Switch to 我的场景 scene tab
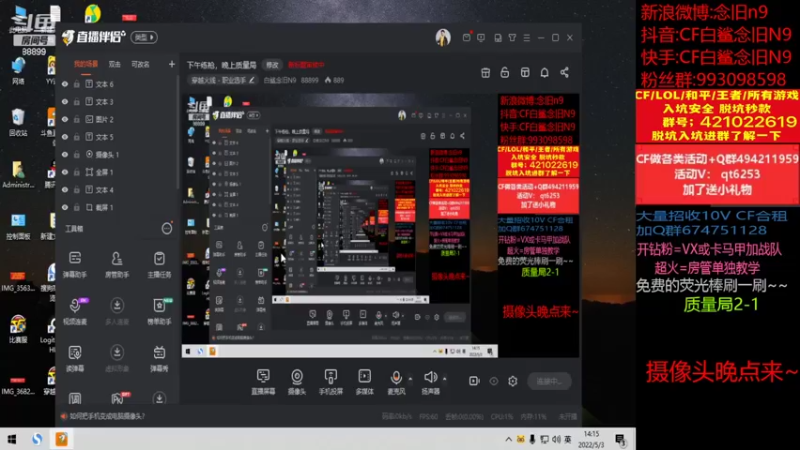 coord(86,64)
